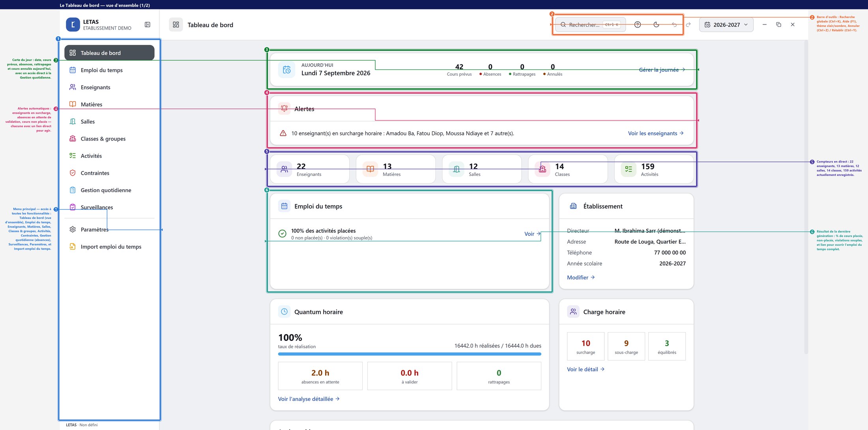Collapse the sidebar with the panel icon
The height and width of the screenshot is (430, 868).
(x=148, y=24)
